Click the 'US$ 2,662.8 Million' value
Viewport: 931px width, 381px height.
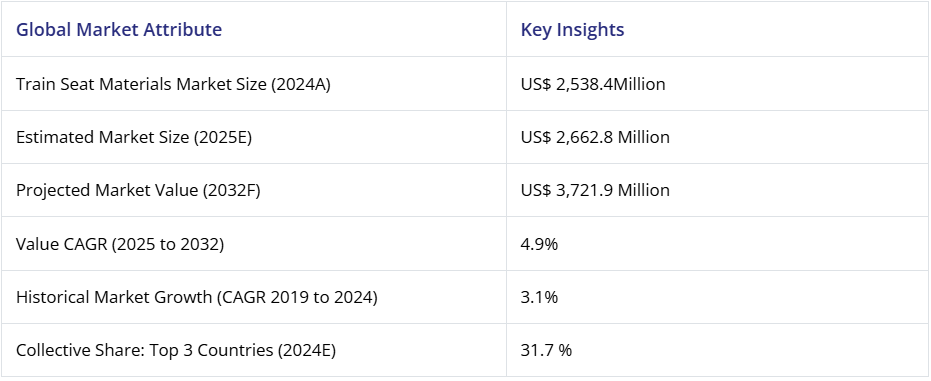(x=595, y=137)
